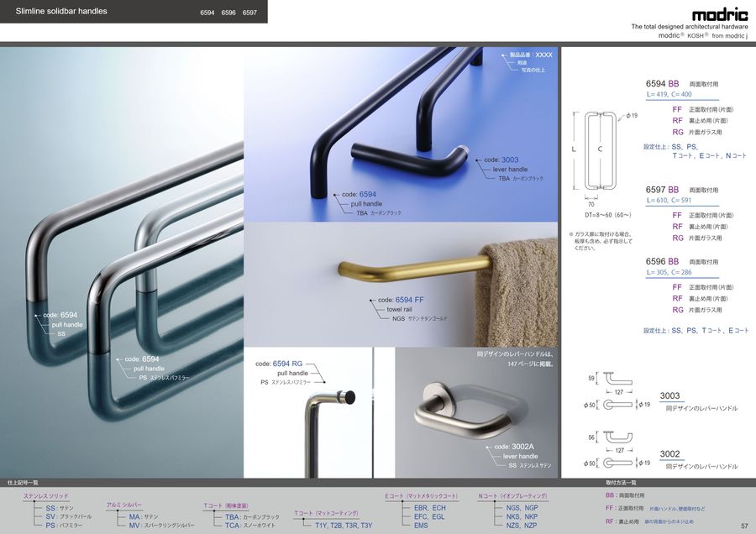Click the modric logo
The height and width of the screenshot is (534, 756).
(x=720, y=14)
